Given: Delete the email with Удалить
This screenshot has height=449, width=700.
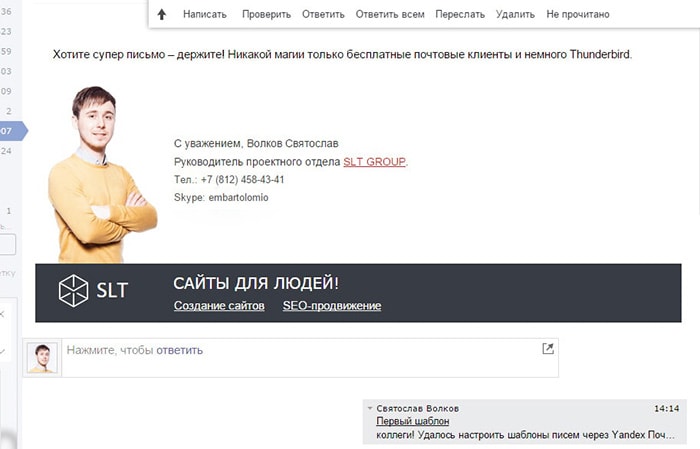Looking at the screenshot, I should point(515,14).
